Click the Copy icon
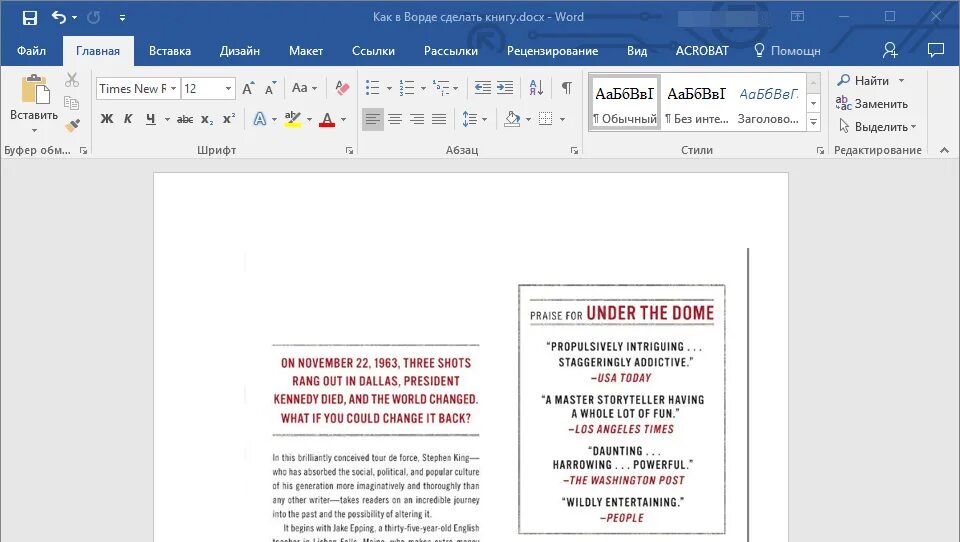Screen dimensions: 960x542 point(72,103)
